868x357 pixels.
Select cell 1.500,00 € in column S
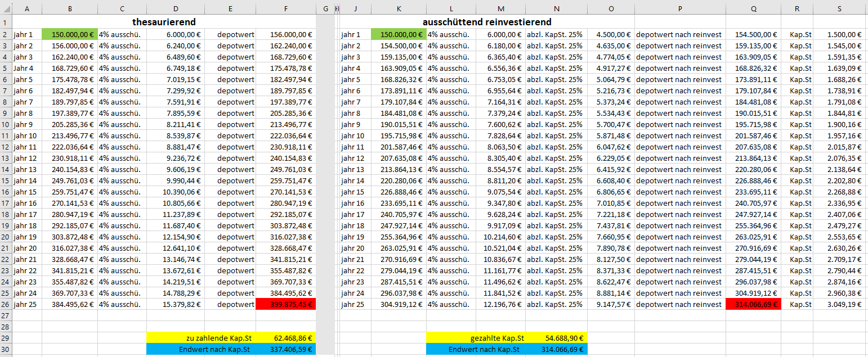(840, 34)
